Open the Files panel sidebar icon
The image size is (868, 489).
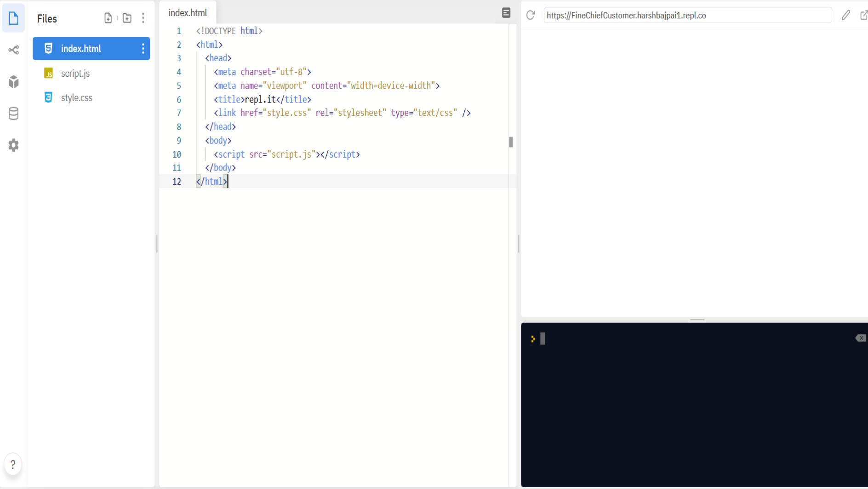[x=13, y=18]
